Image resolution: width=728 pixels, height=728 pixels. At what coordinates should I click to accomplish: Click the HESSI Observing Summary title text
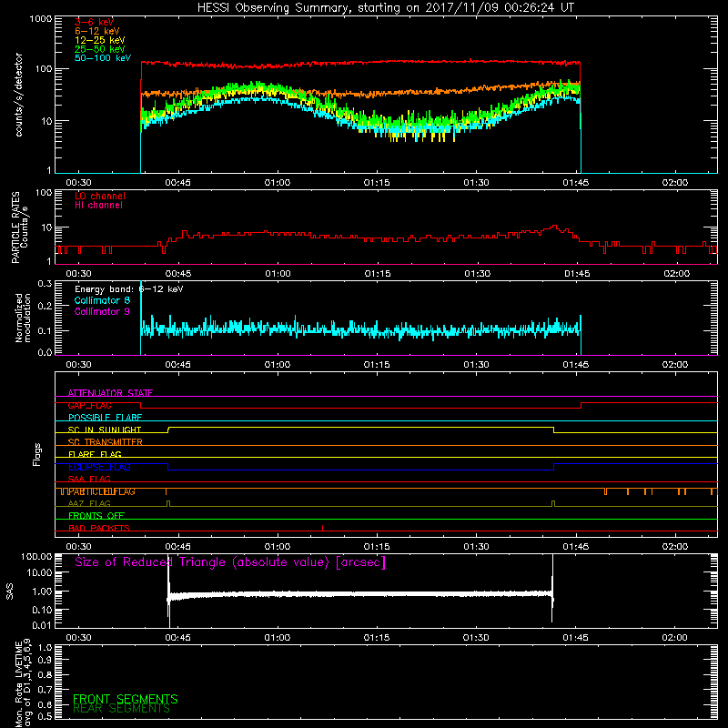click(x=385, y=8)
